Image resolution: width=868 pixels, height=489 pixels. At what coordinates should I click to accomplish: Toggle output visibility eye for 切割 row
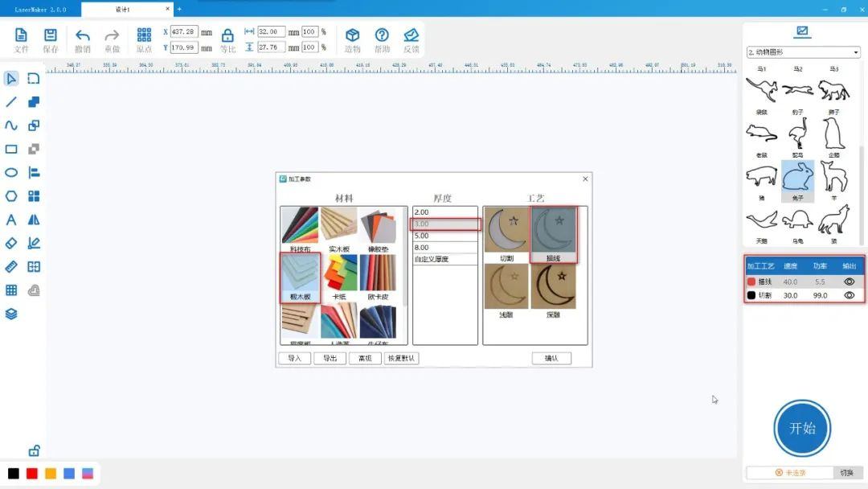(x=849, y=295)
